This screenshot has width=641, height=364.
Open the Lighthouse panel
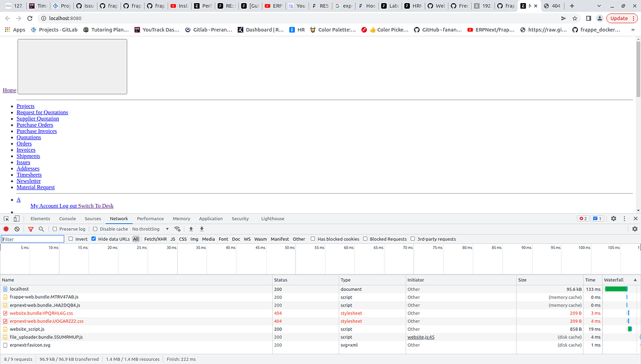click(272, 219)
